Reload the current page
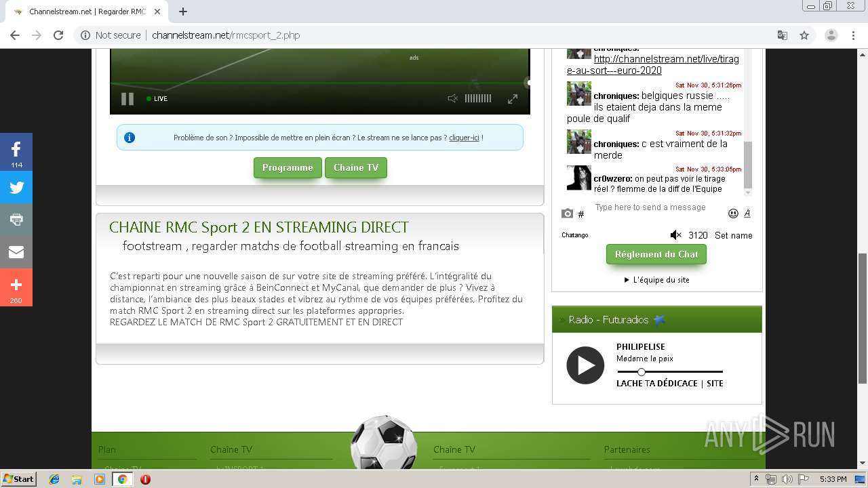Screen dimensions: 868x488 pos(58,35)
